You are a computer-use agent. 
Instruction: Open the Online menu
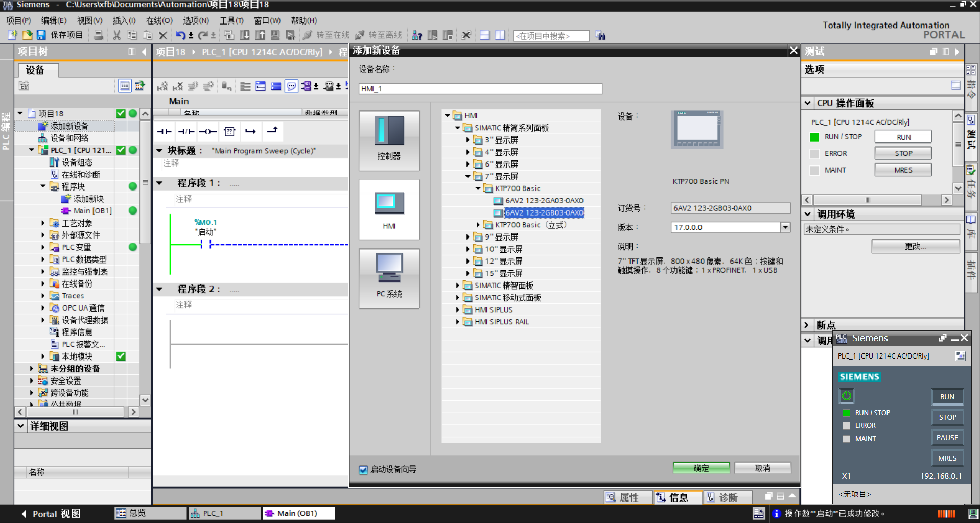[x=159, y=20]
